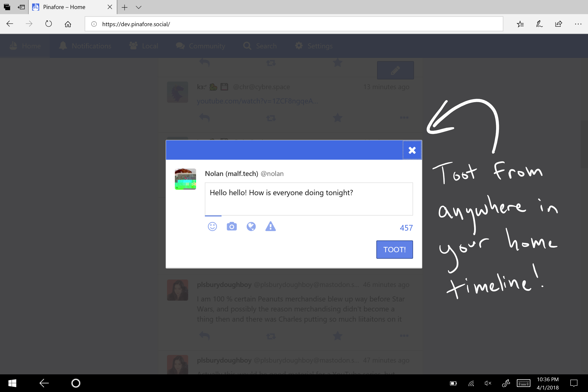
Task: Click the address bar URL field
Action: pyautogui.click(x=294, y=24)
